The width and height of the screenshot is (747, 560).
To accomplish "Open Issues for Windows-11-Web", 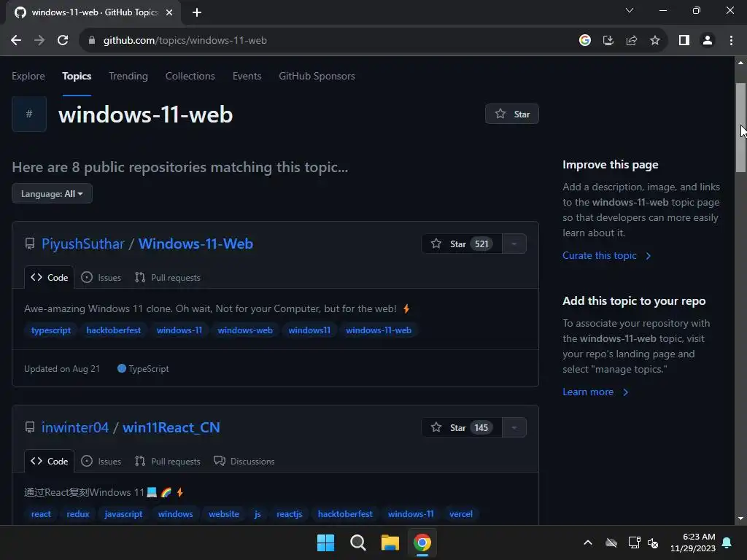I will [x=101, y=277].
